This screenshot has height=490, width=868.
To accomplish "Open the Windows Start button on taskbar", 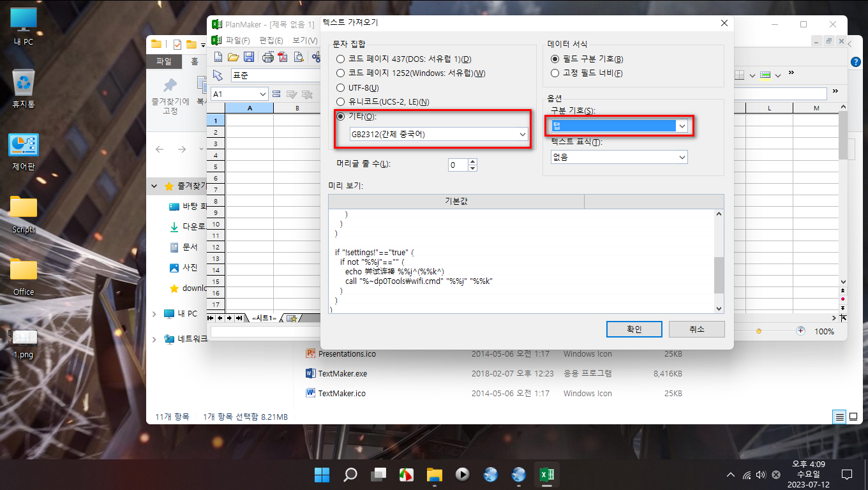I will click(x=322, y=475).
